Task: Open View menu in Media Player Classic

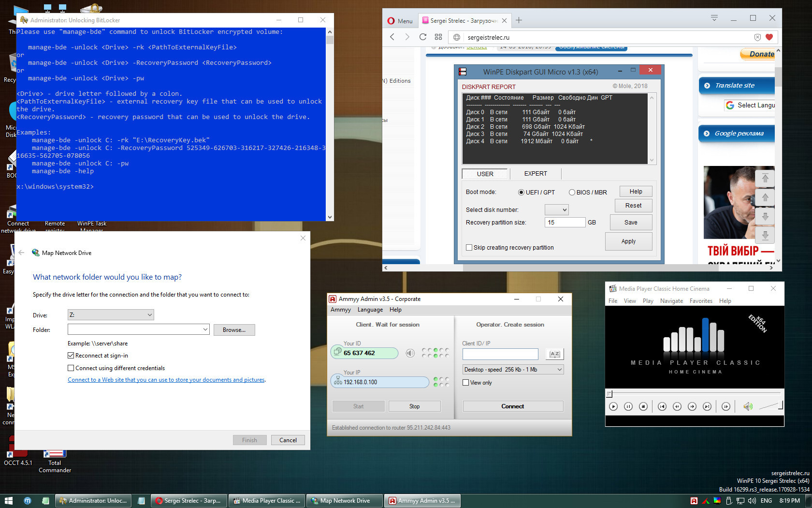Action: tap(630, 301)
